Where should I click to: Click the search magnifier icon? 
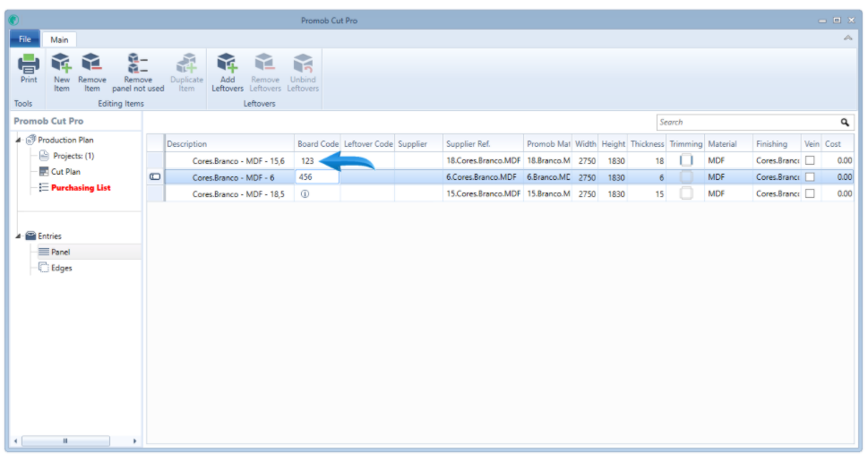[x=845, y=123]
